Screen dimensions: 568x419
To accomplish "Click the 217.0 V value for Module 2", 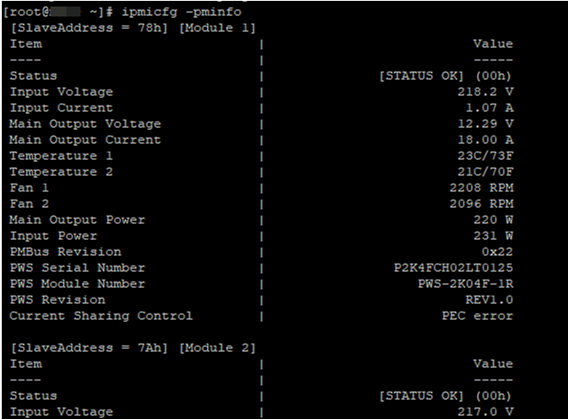I will tap(485, 412).
